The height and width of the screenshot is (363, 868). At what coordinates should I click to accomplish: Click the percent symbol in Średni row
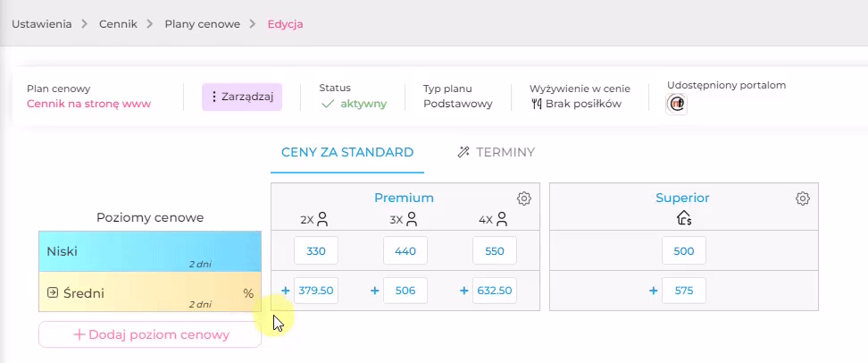point(248,293)
